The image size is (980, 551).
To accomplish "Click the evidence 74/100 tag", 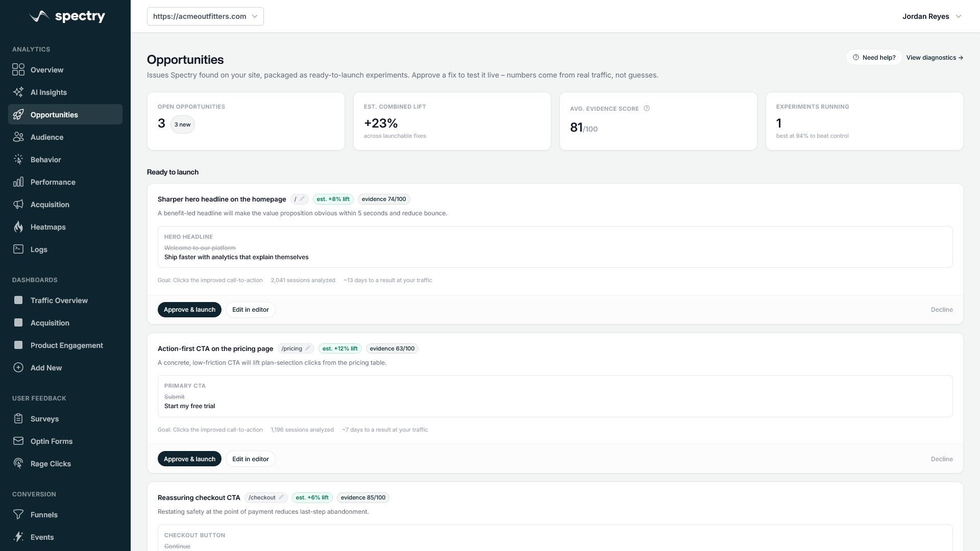I will point(384,199).
